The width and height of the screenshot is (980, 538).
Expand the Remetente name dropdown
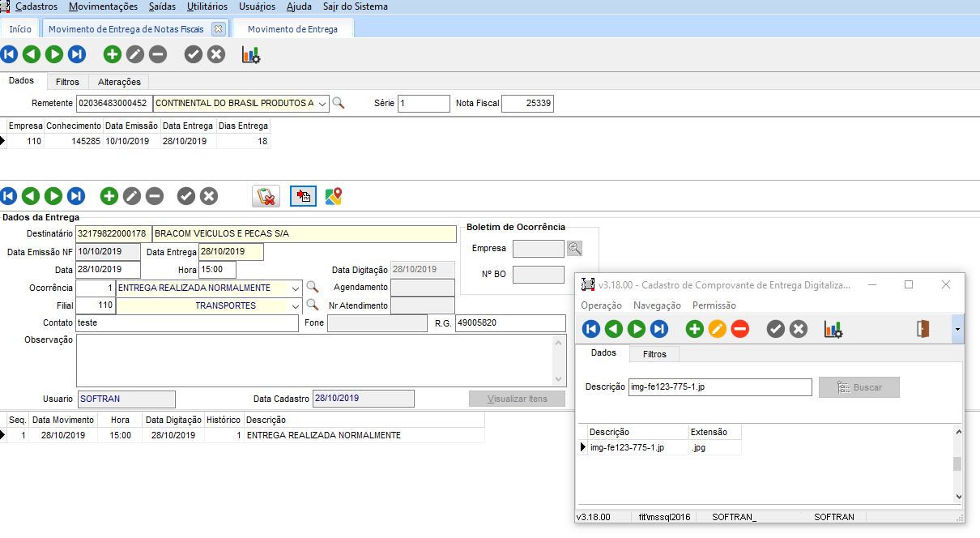click(x=322, y=104)
